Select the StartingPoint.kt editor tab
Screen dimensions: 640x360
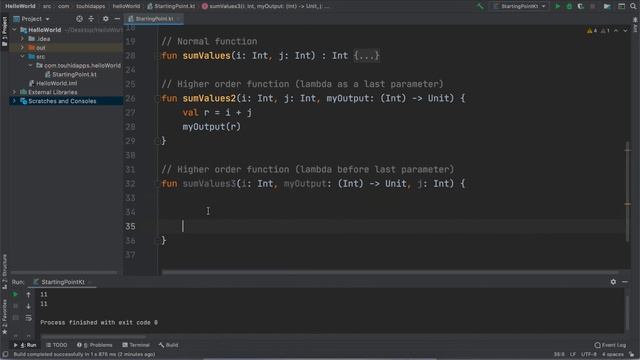coord(154,19)
